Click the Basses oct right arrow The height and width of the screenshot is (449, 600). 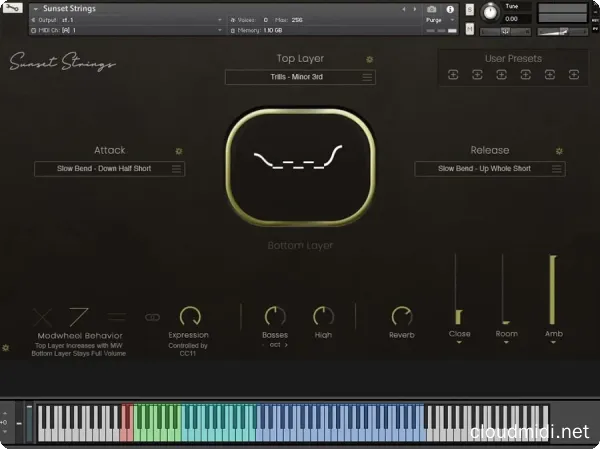tap(286, 345)
